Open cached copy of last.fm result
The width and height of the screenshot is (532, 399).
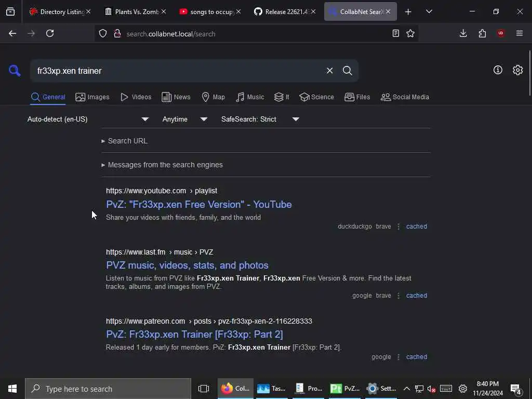point(417,296)
